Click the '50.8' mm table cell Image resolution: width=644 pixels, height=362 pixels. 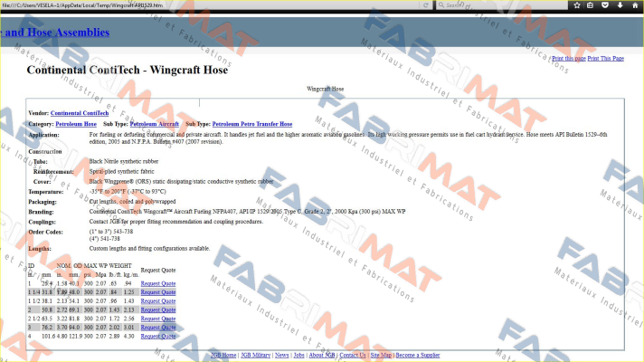point(47,310)
